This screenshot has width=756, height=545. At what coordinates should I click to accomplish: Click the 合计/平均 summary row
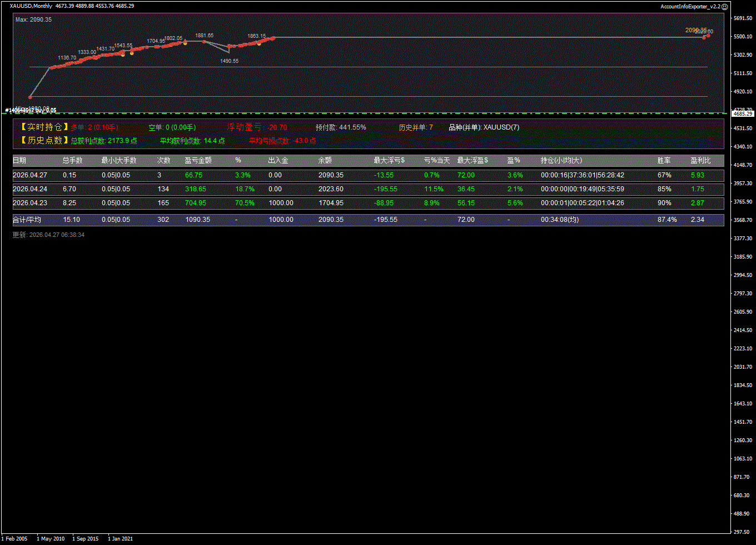(368, 220)
